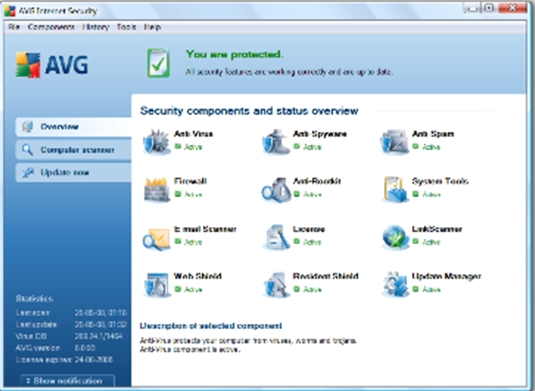The image size is (535, 391).
Task: Go to the Overview section
Action: point(73,127)
